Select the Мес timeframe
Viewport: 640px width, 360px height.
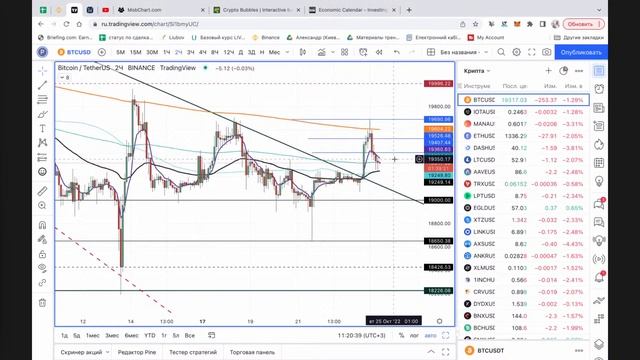click(274, 52)
